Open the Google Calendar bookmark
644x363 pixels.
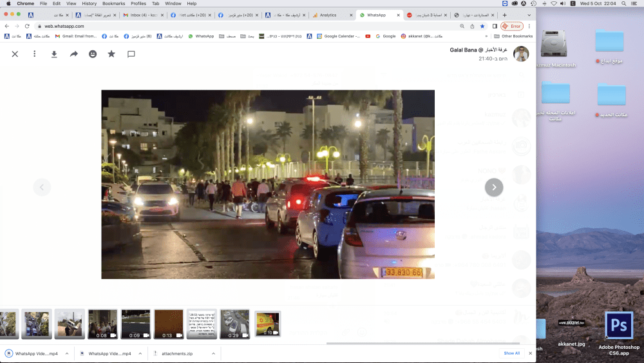click(339, 36)
